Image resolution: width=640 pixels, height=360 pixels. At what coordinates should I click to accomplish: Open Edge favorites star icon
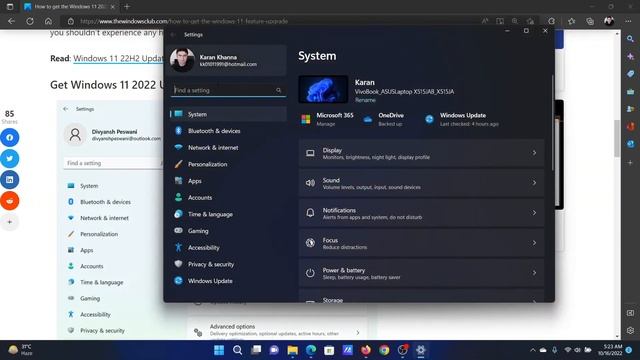click(x=571, y=21)
